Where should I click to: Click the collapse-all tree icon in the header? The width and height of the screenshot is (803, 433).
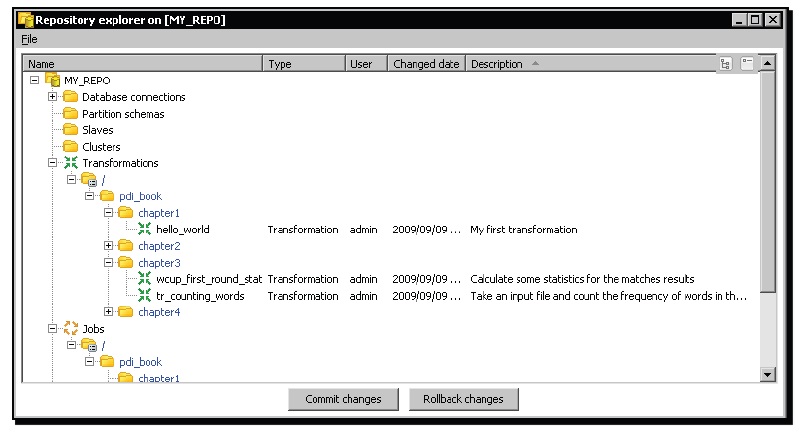tap(747, 64)
